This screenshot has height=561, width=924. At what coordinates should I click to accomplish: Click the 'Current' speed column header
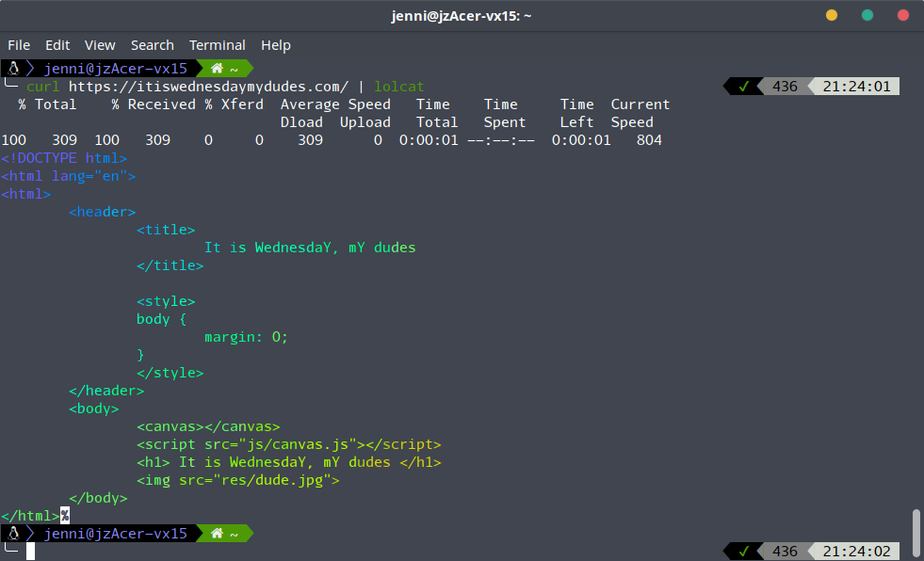click(640, 104)
